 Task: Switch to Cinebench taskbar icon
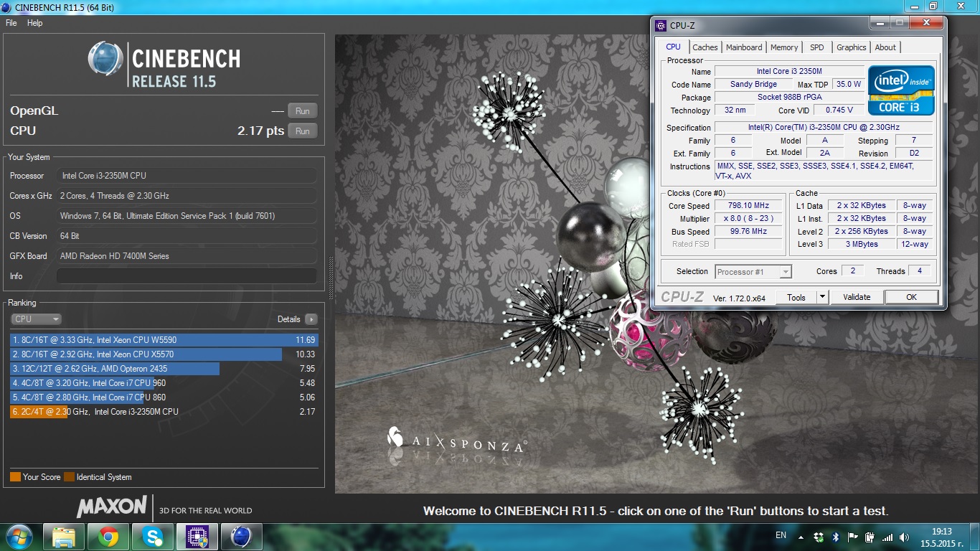tap(242, 537)
